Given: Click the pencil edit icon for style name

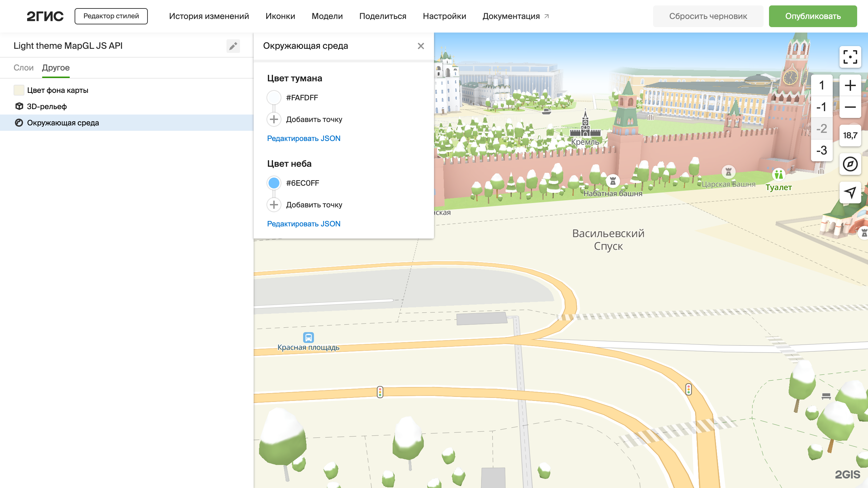Looking at the screenshot, I should [x=233, y=46].
